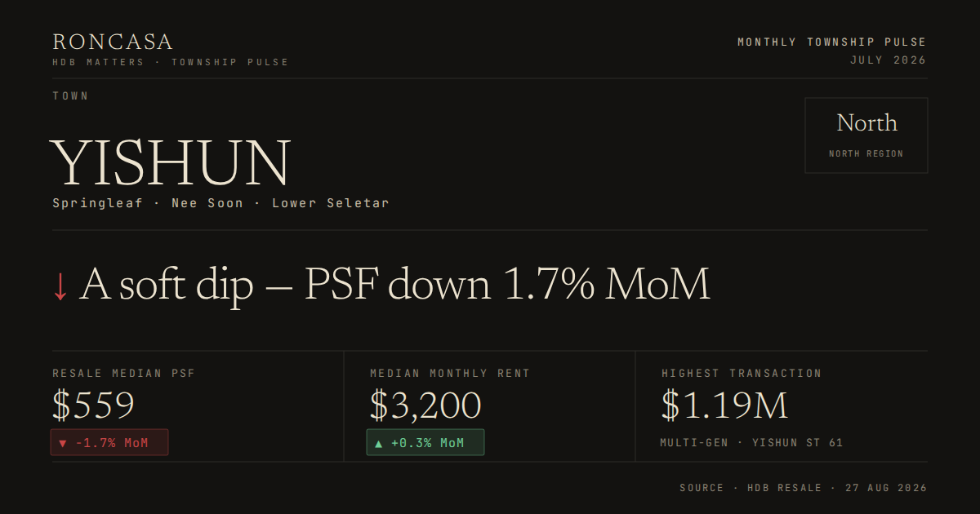The image size is (980, 514).
Task: Click the -1.7% MoM red badge
Action: (x=109, y=442)
